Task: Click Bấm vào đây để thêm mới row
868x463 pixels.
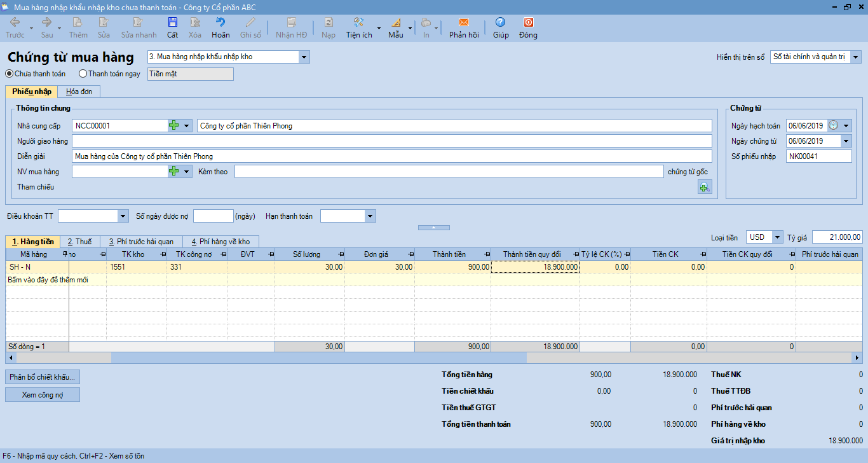Action: (x=434, y=280)
